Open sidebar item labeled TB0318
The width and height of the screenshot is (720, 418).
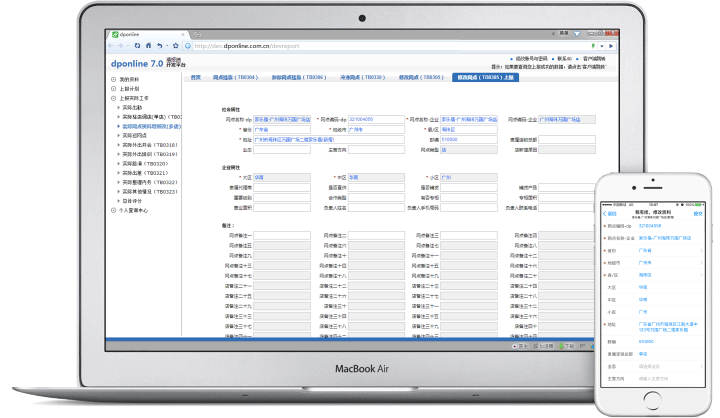[x=149, y=145]
